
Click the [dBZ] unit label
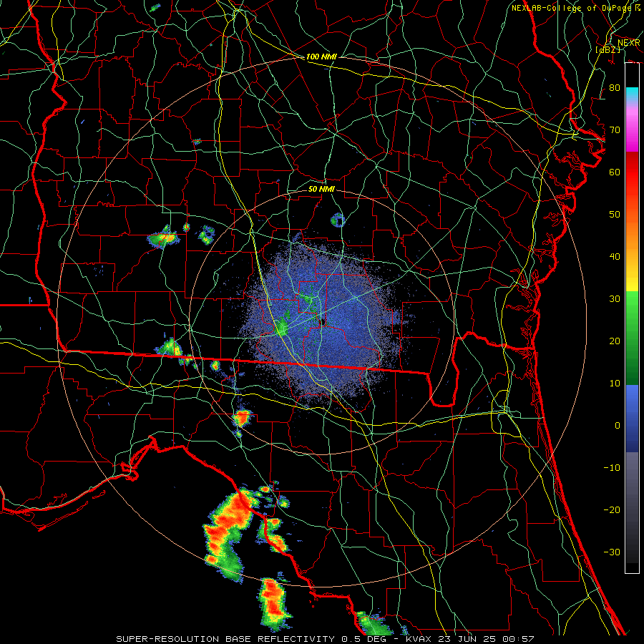608,49
